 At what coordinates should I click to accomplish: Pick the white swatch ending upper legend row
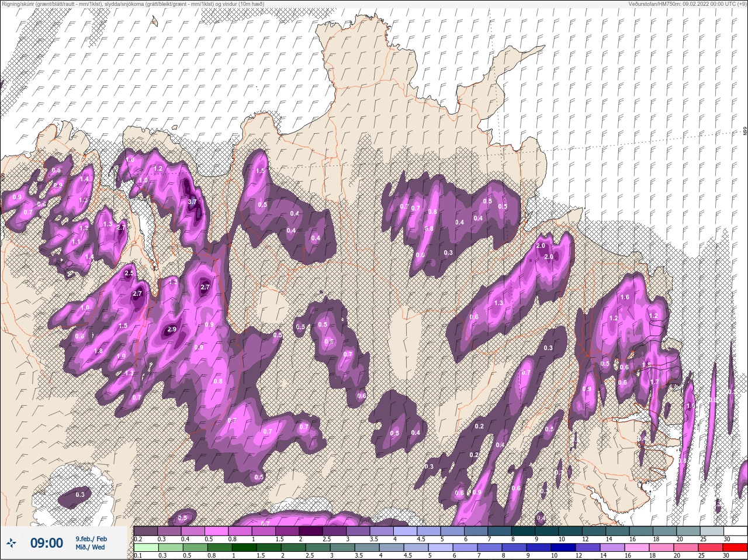(x=735, y=531)
